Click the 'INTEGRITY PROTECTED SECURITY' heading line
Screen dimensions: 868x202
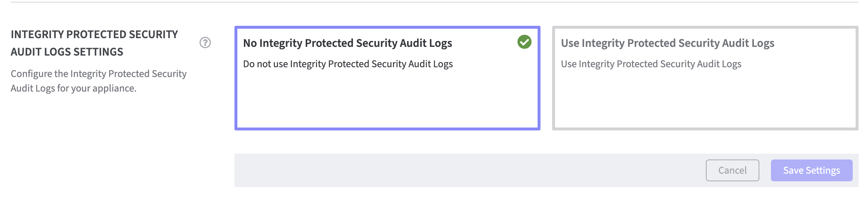94,35
